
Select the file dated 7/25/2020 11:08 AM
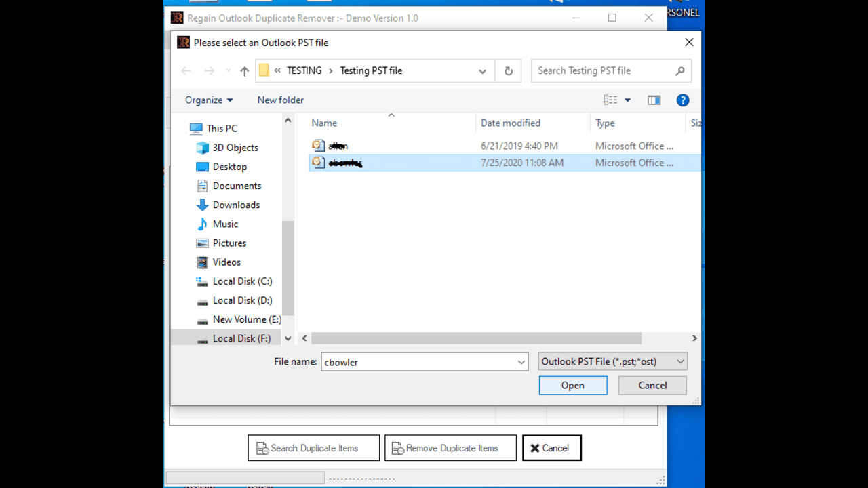tap(505, 163)
